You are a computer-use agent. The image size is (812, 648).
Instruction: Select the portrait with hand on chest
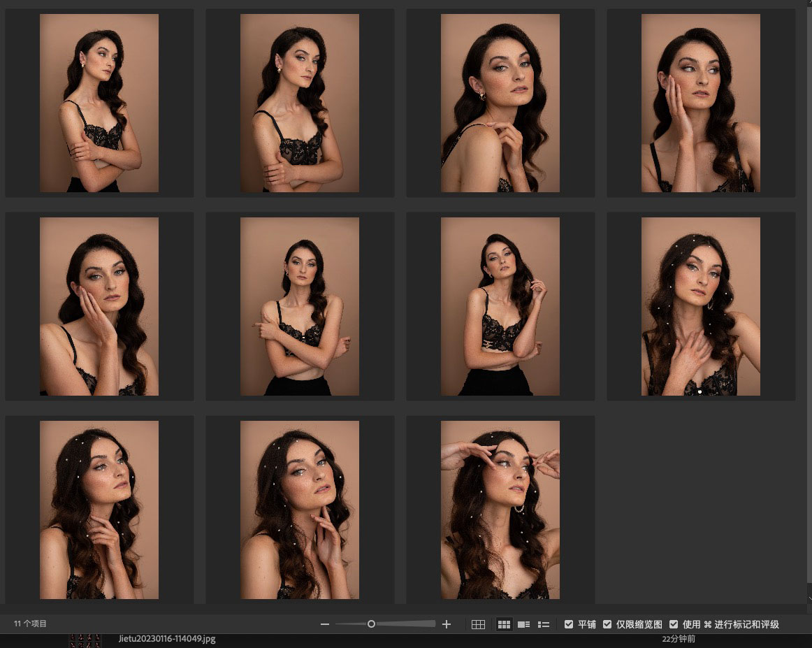[701, 306]
